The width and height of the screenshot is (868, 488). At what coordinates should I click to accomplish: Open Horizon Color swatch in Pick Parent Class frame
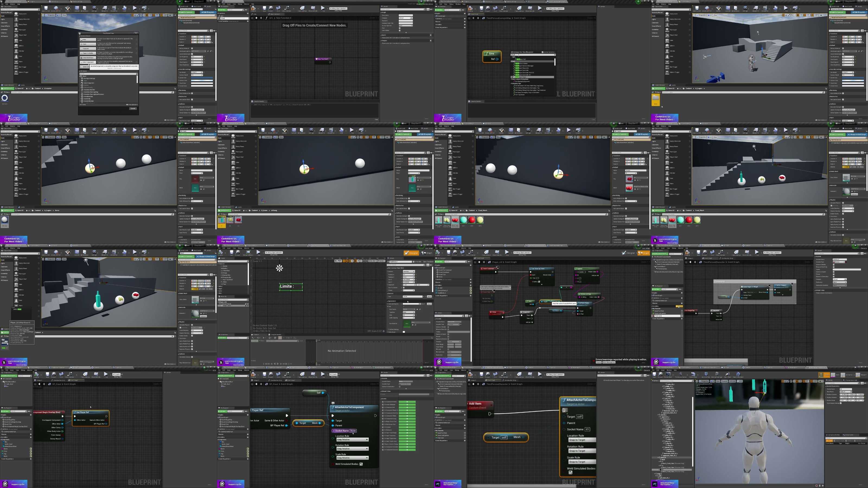point(202,81)
